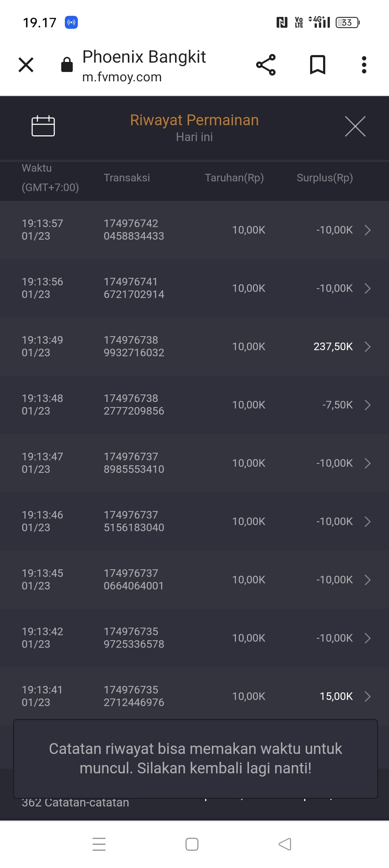Expand the 15,00K surplus transaction row
The height and width of the screenshot is (868, 389).
[367, 696]
